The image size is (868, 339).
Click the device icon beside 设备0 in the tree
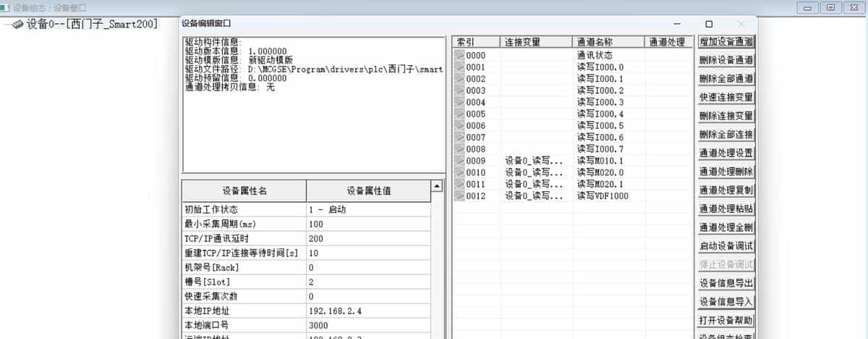[x=18, y=24]
